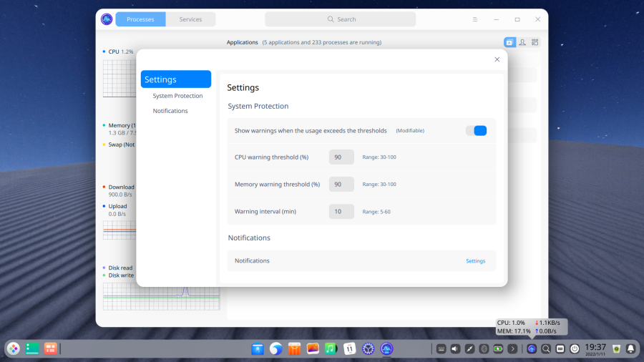Open the search magnifier tray icon
The height and width of the screenshot is (362, 644).
click(546, 349)
